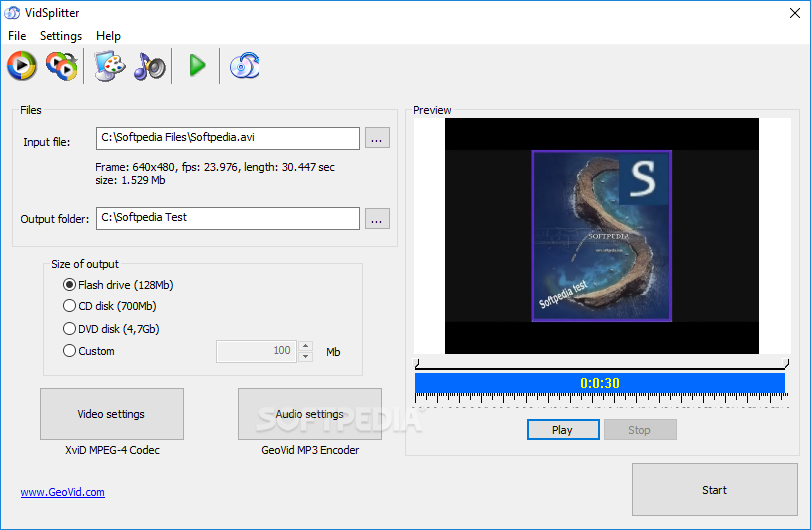This screenshot has height=530, width=811.
Task: Click the Audio settings button
Action: [x=310, y=414]
